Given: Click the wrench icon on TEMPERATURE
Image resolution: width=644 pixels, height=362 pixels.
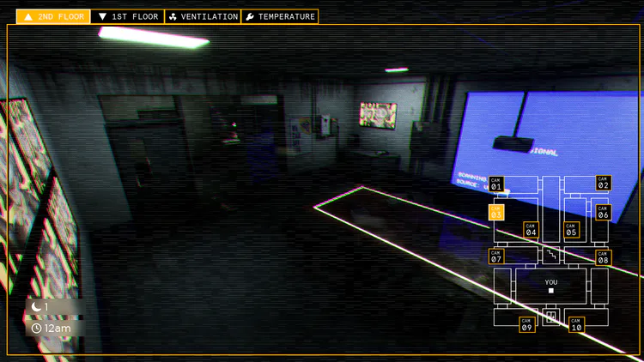Looking at the screenshot, I should coord(250,17).
